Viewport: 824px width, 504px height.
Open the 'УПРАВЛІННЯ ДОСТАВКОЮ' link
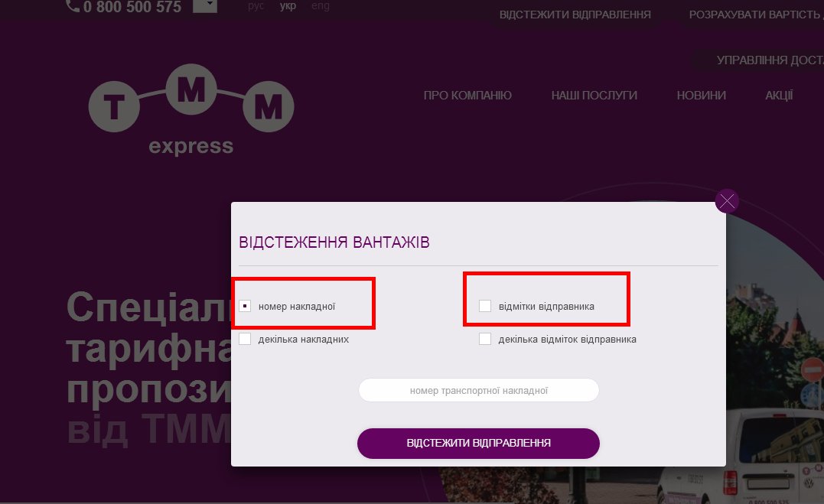click(770, 60)
